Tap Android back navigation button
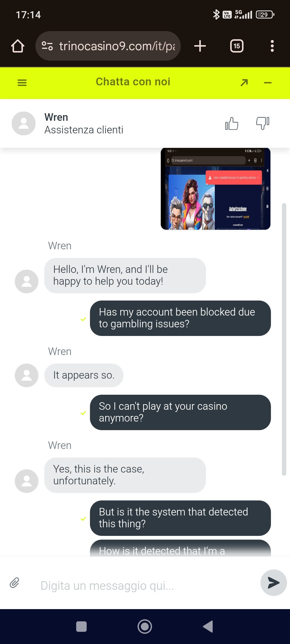 (x=208, y=627)
